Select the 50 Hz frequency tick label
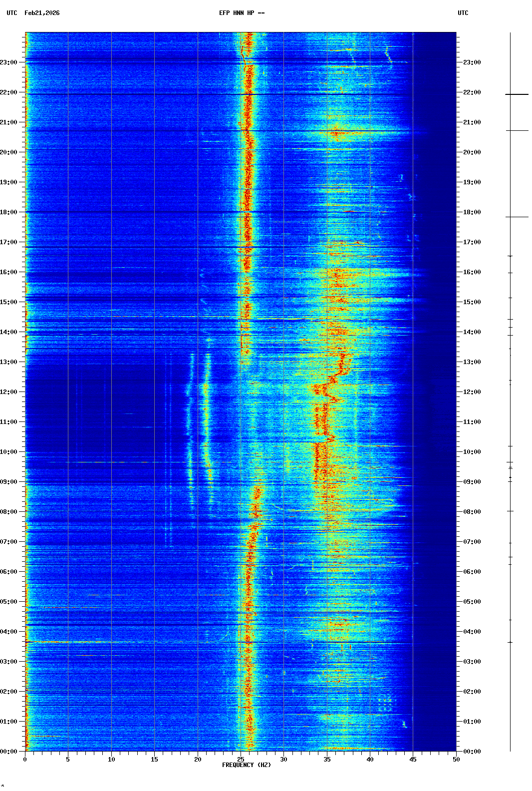 [456, 759]
